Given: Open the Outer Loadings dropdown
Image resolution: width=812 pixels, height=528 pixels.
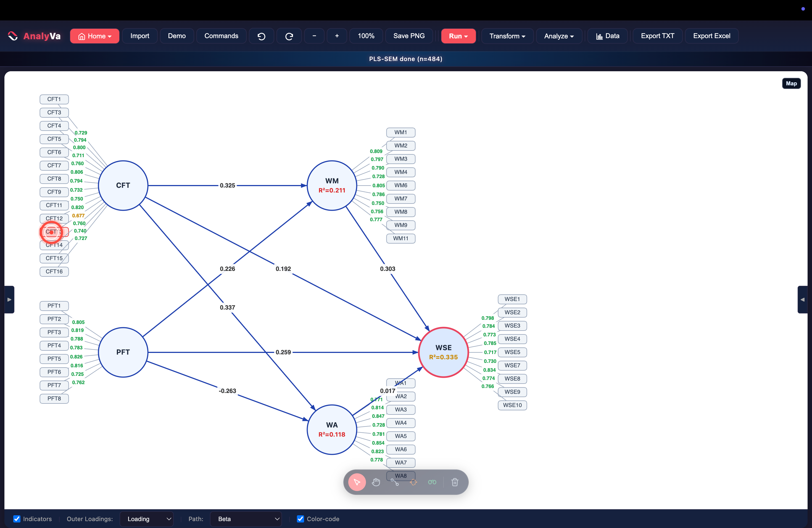Looking at the screenshot, I should coord(147,519).
